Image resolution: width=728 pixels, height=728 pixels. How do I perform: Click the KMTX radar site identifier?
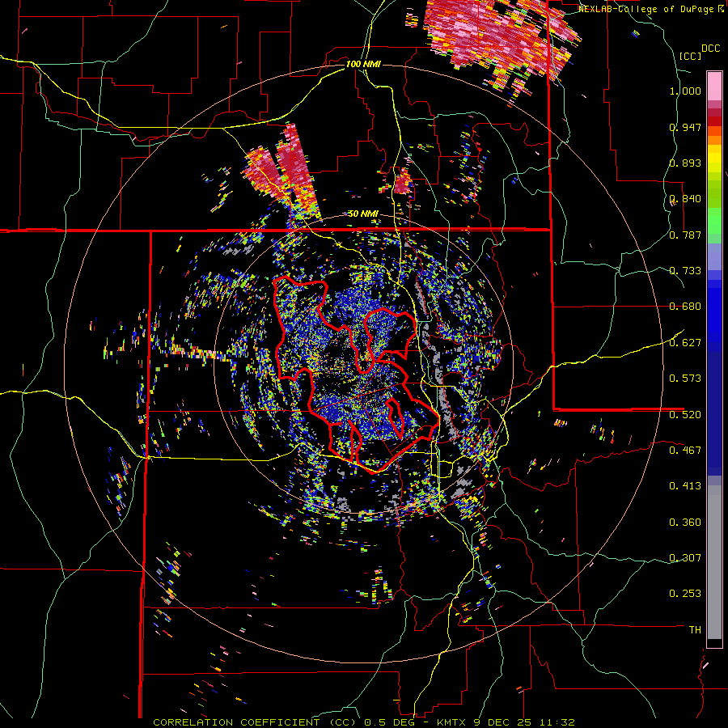pos(453,722)
